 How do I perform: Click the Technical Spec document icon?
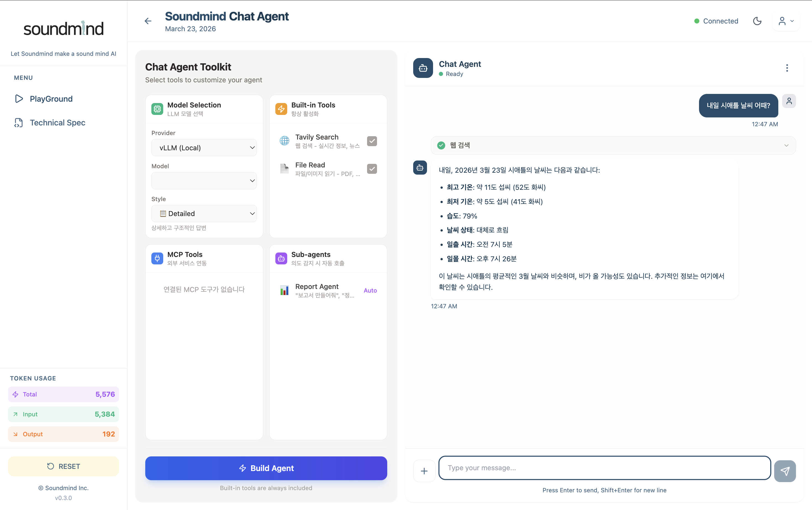coord(19,123)
